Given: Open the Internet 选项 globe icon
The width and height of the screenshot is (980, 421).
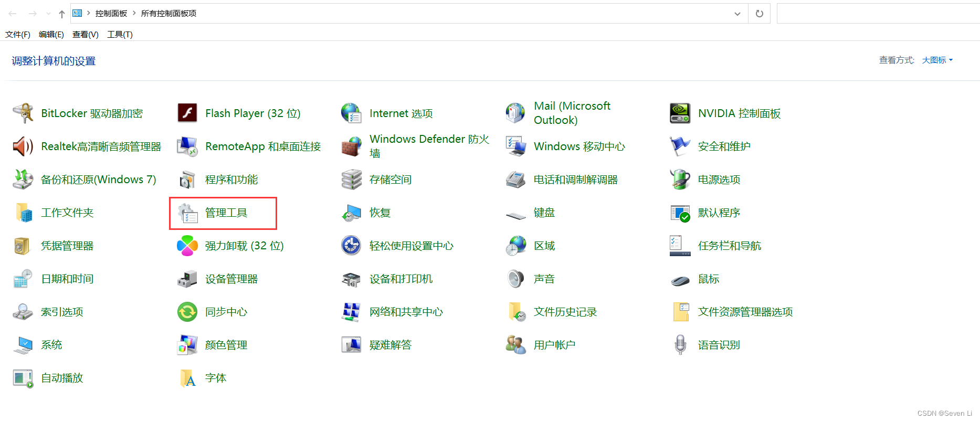Looking at the screenshot, I should pos(352,113).
